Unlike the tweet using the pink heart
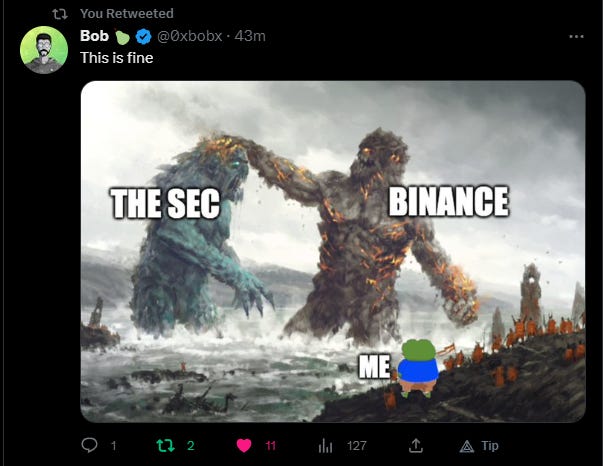 tap(244, 446)
